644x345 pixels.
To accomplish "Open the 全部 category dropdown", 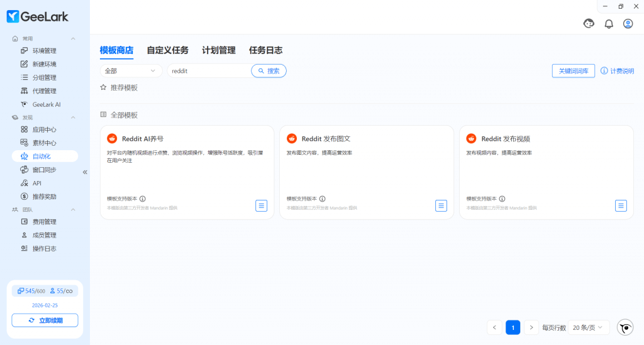I will (131, 71).
